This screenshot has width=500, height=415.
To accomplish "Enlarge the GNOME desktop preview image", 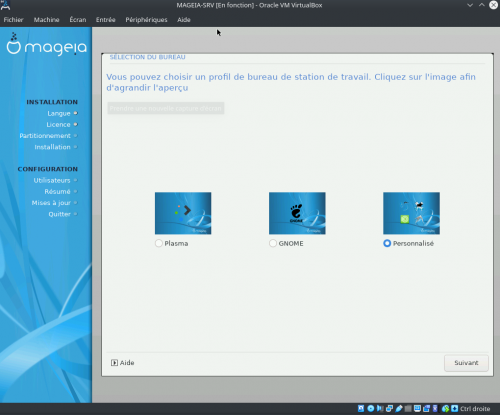I will (297, 213).
